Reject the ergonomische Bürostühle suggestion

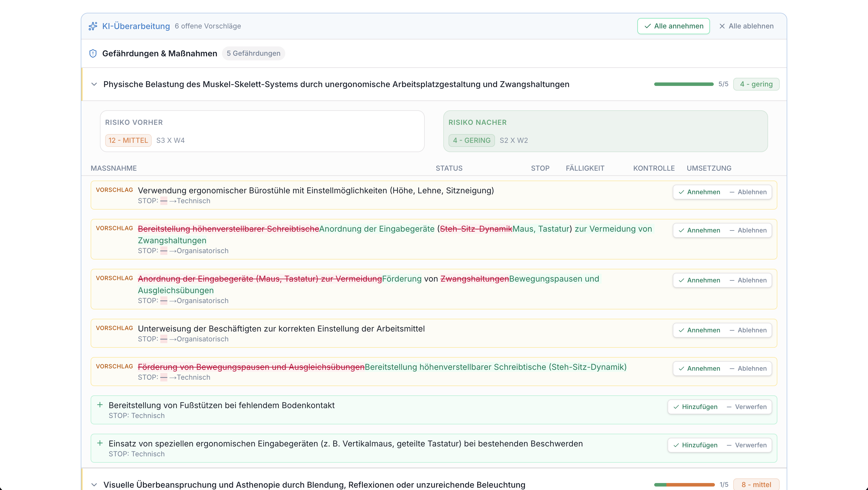pyautogui.click(x=748, y=192)
